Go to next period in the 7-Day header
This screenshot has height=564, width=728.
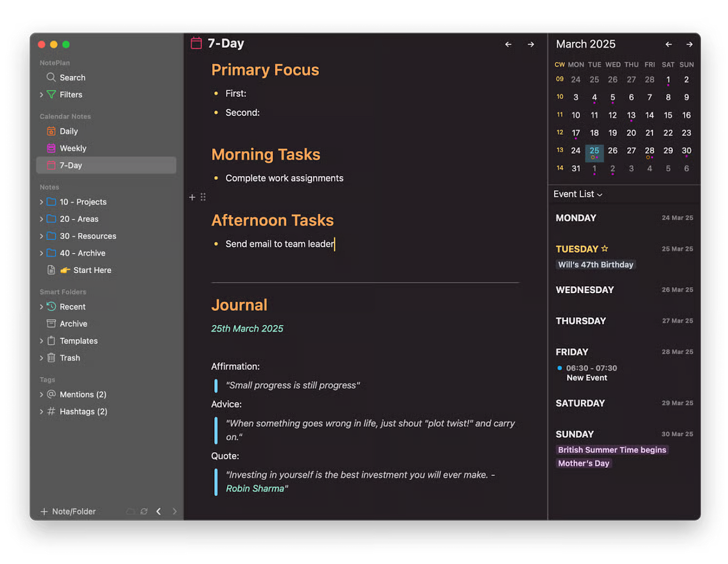pyautogui.click(x=531, y=45)
